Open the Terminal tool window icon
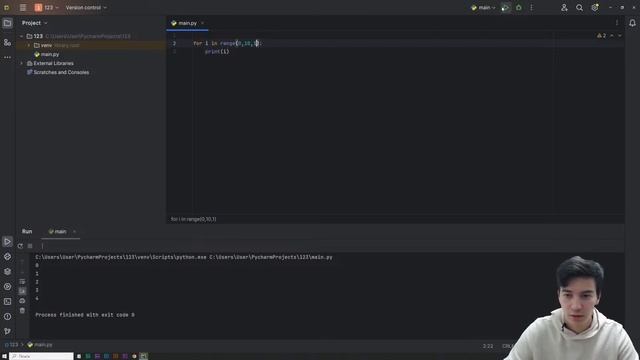Screen dimensions: 640x360 point(7,302)
